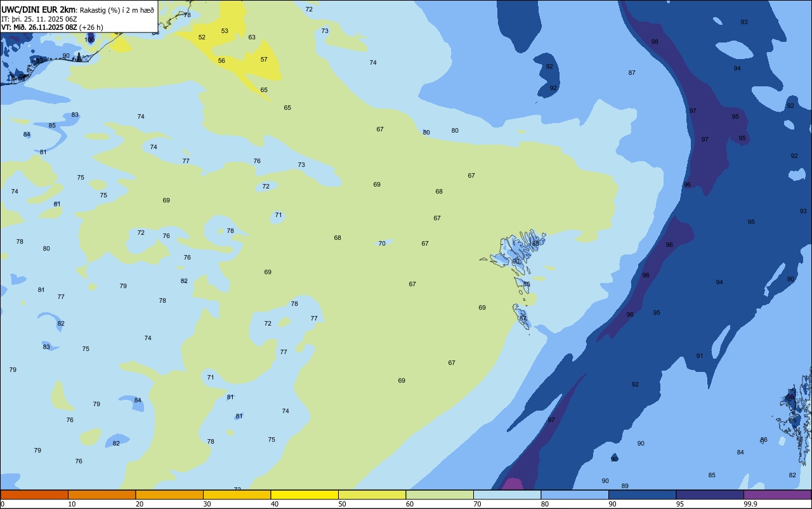Image resolution: width=812 pixels, height=509 pixels.
Task: Click the 90–95 dark blue legend swatch
Action: coord(642,494)
